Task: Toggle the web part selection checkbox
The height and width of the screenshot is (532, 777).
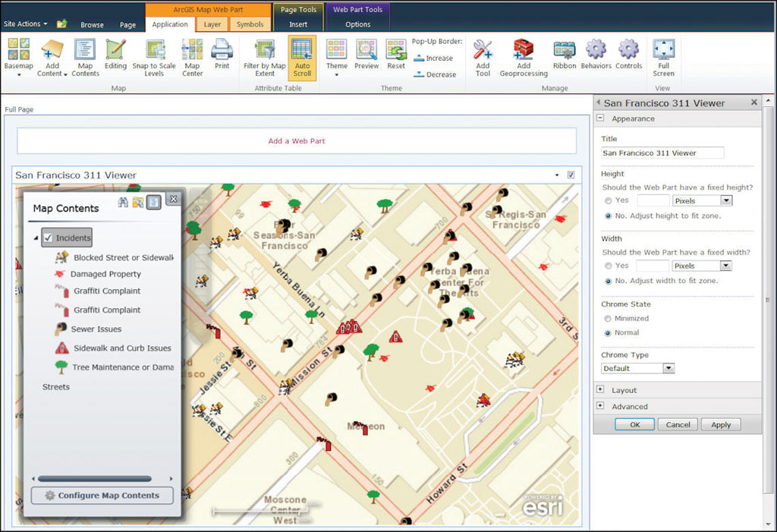Action: click(571, 175)
